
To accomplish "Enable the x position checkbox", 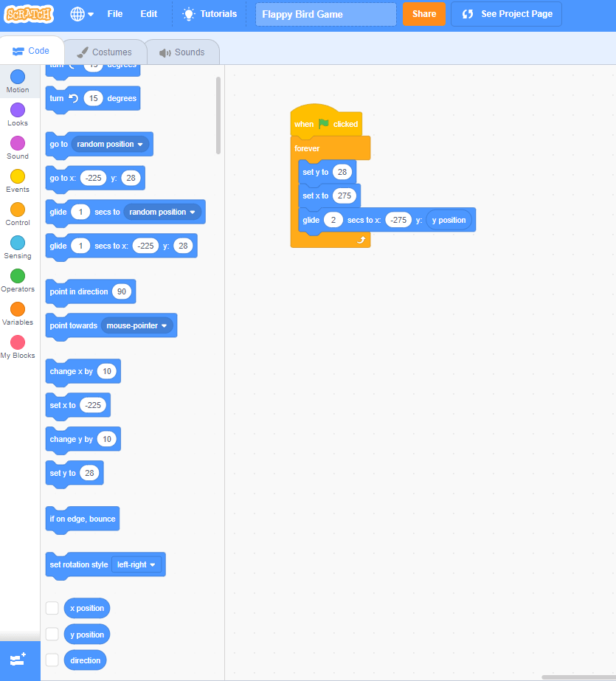I will 52,608.
